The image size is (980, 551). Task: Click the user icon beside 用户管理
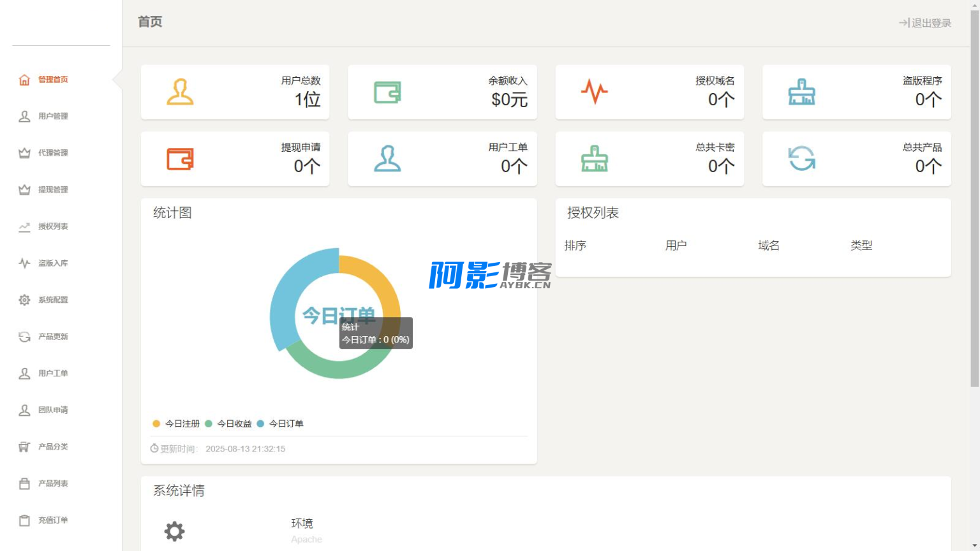coord(24,117)
